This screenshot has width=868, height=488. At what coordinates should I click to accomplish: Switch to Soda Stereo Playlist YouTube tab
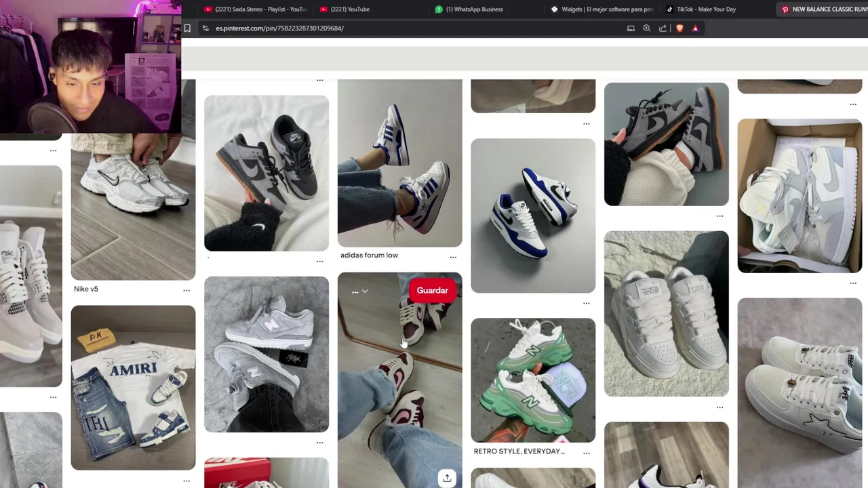pyautogui.click(x=255, y=9)
